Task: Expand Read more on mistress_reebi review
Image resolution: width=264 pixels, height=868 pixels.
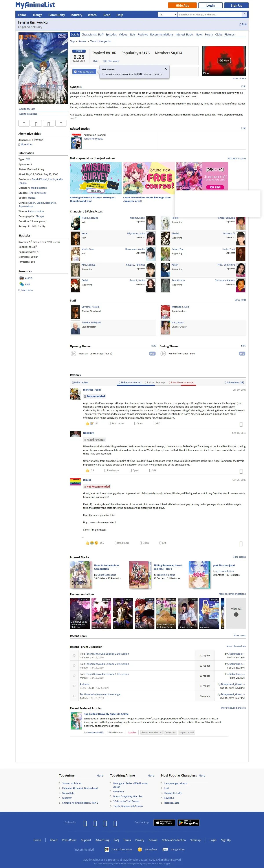Action: coord(116,424)
